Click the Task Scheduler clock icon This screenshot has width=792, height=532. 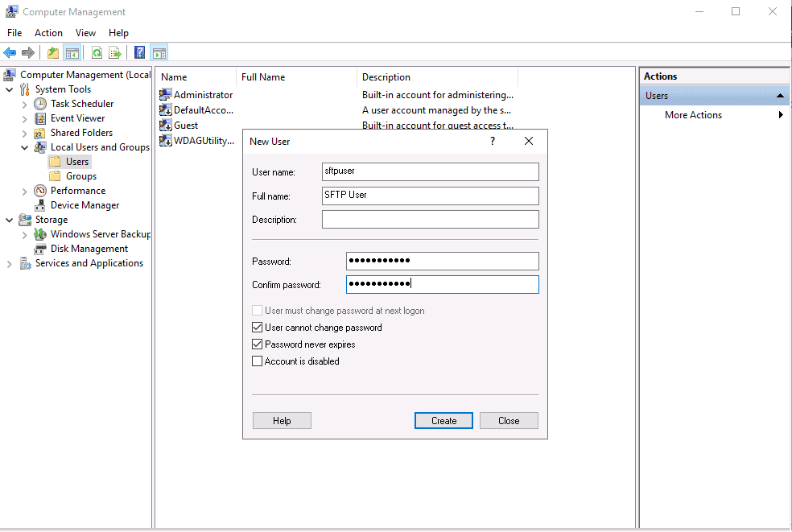(40, 104)
